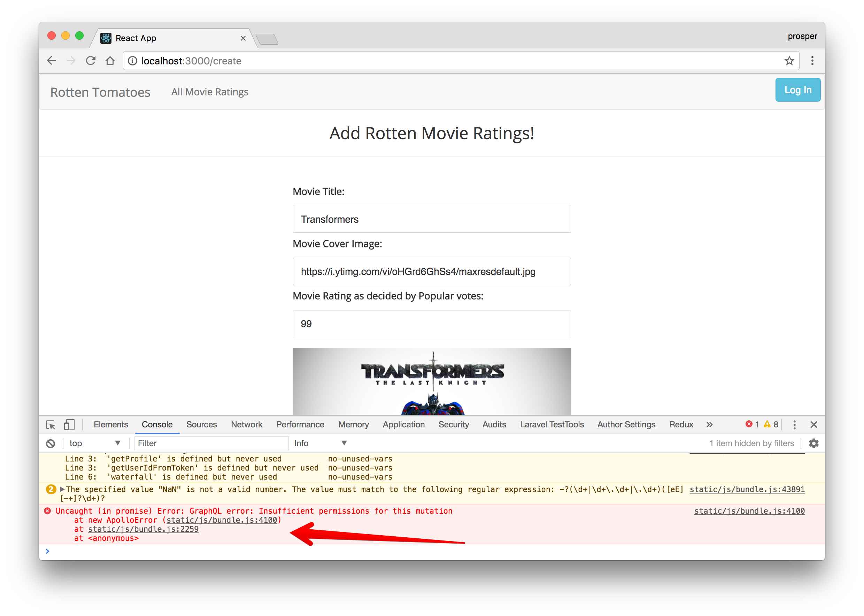
Task: Open console settings gear
Action: 813,443
